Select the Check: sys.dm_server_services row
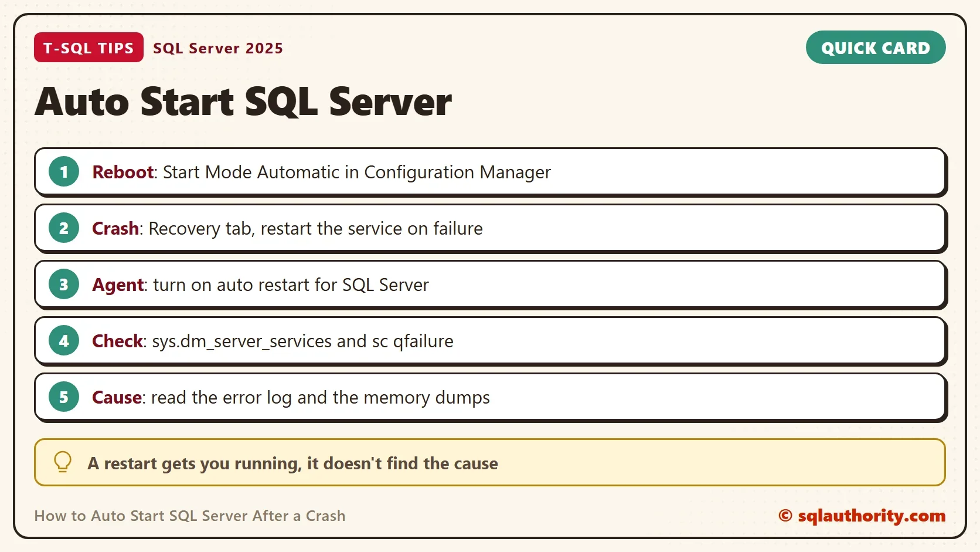The height and width of the screenshot is (552, 980). 490,341
